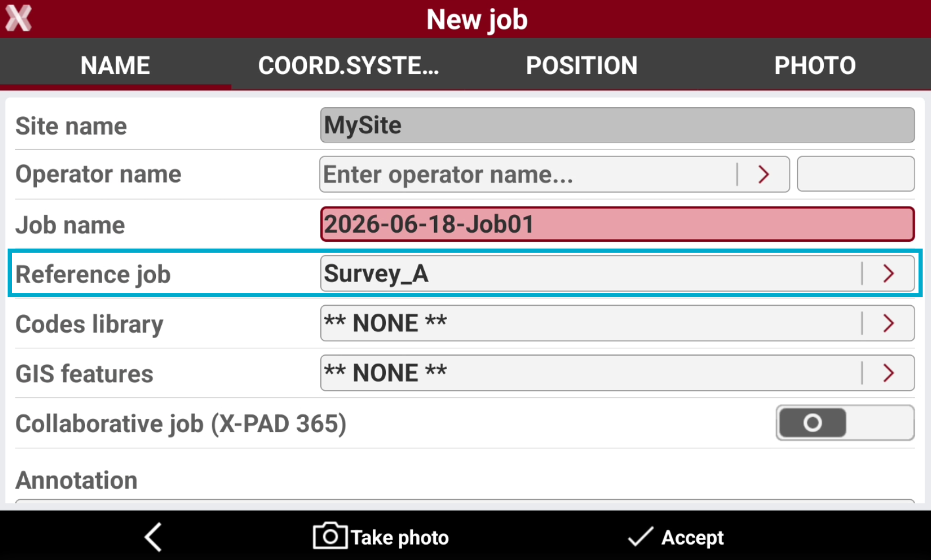Click the Accept button label
Viewport: 931px width, 560px height.
click(692, 537)
